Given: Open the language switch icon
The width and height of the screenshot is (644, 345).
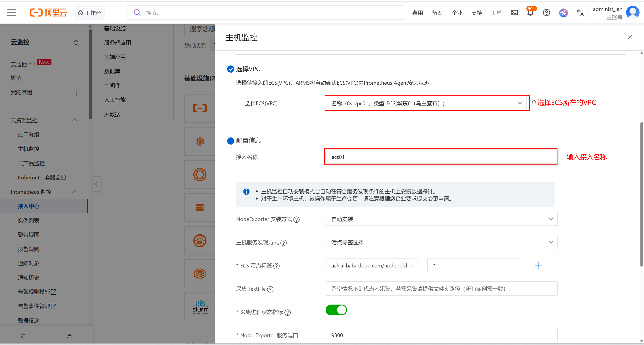Looking at the screenshot, I should pos(580,13).
